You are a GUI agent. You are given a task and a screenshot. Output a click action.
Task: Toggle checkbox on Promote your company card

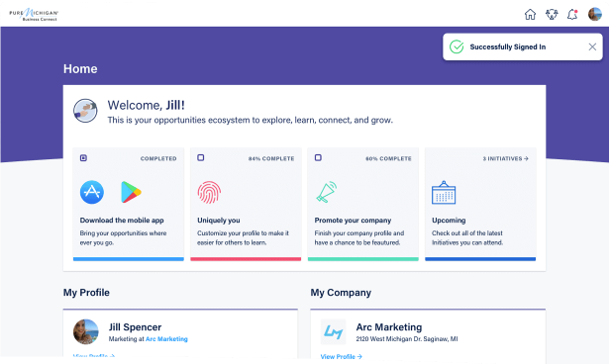coord(318,157)
